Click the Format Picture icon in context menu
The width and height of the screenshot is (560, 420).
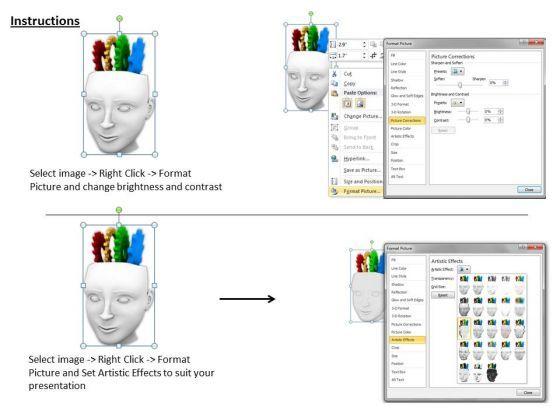point(335,191)
